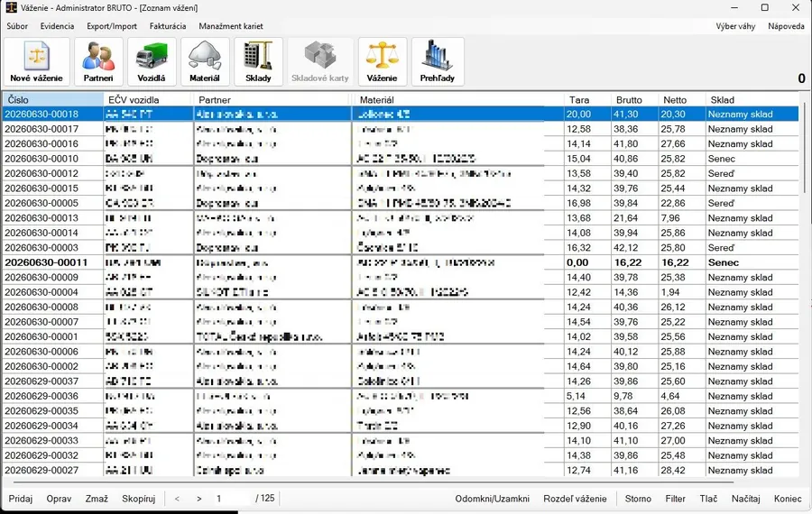Click Brutto value 42,12
This screenshot has height=514, width=812.
[x=625, y=247]
